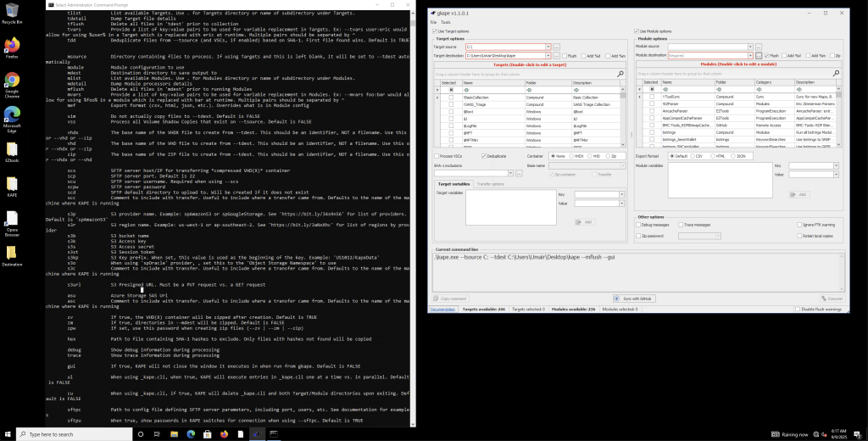The height and width of the screenshot is (441, 868).
Task: Toggle Use Target options checkbox
Action: click(435, 31)
